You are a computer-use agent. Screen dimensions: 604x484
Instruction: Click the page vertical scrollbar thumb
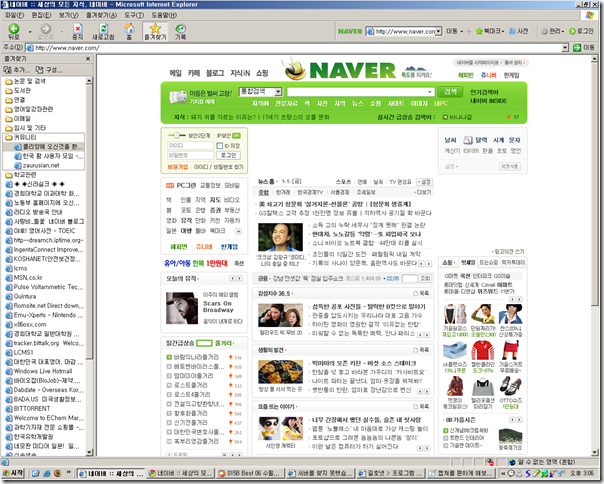[594, 184]
